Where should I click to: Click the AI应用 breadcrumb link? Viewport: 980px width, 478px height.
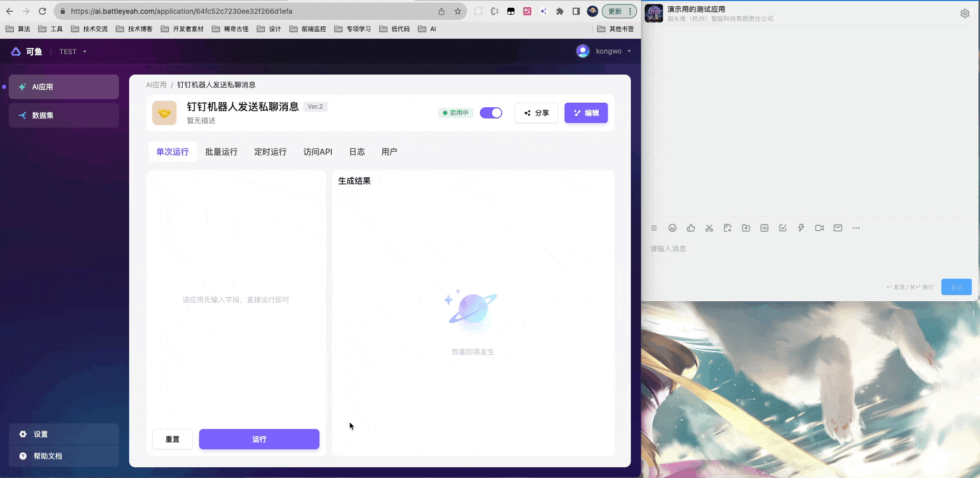point(156,85)
